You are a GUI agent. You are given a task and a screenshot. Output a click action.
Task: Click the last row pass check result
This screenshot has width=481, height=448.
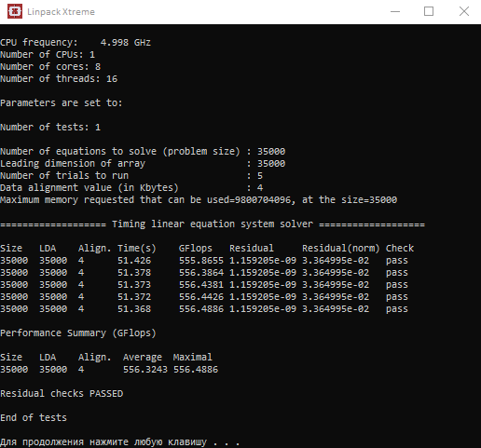(x=397, y=309)
